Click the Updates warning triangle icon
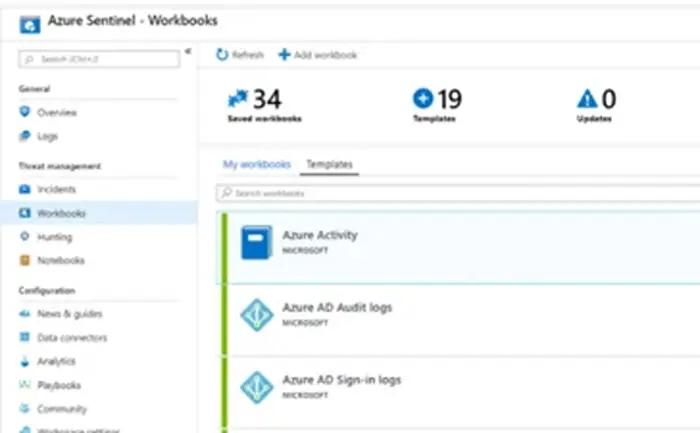The width and height of the screenshot is (700, 433). coord(587,99)
